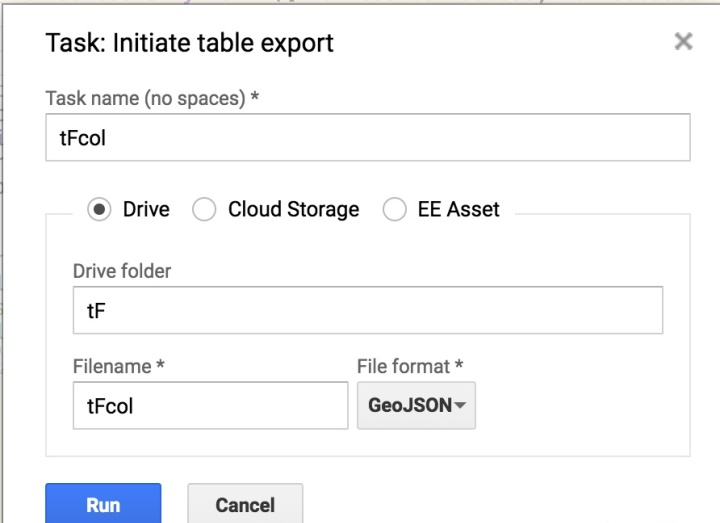Click the 'File format *' label
The image size is (720, 523).
coord(410,366)
